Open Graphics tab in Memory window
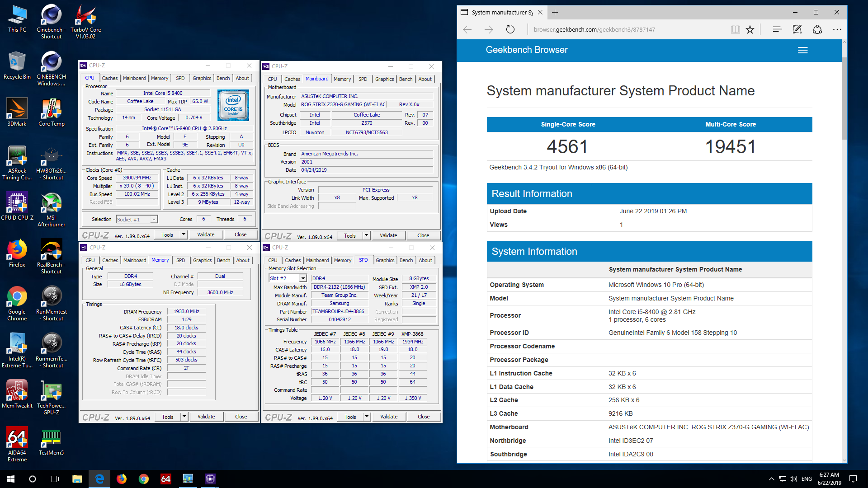This screenshot has height=488, width=868. (x=202, y=260)
